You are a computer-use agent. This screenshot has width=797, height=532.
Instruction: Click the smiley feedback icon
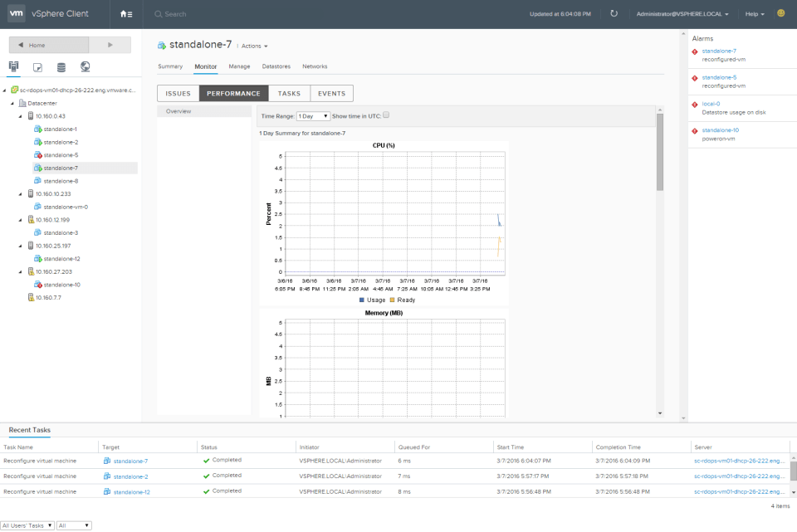(x=780, y=13)
